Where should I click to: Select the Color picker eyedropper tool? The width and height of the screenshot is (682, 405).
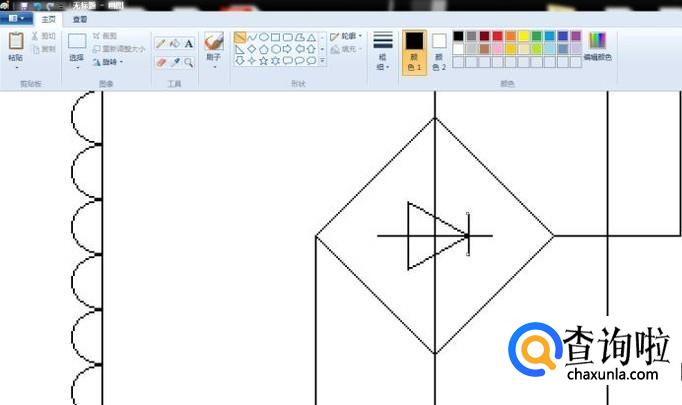click(x=174, y=62)
